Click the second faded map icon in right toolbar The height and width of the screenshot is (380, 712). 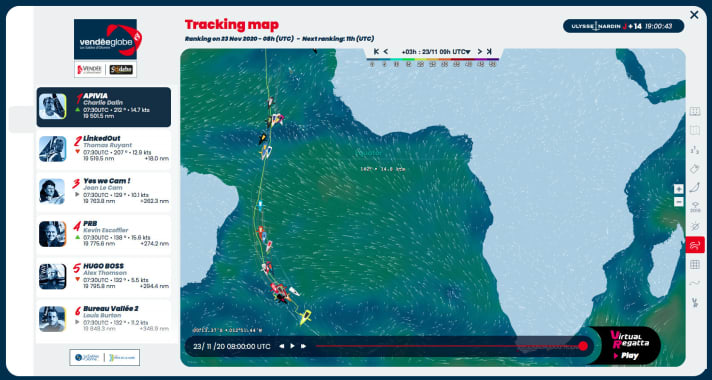pyautogui.click(x=694, y=130)
